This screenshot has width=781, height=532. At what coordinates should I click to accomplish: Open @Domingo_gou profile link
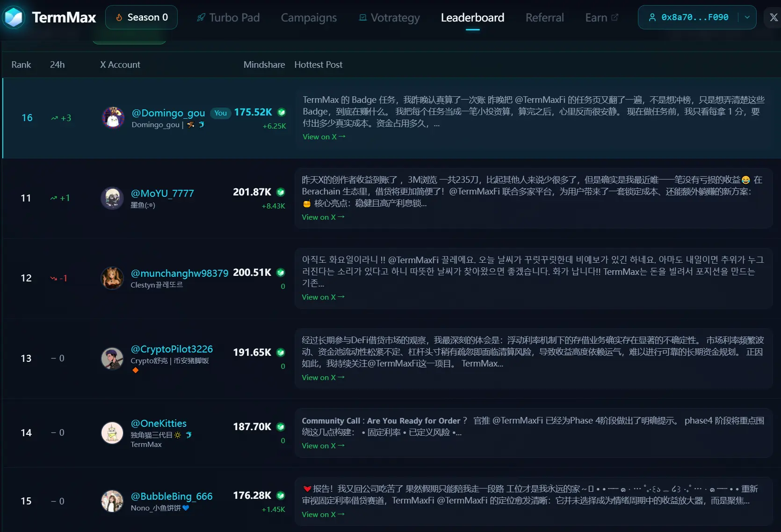coord(168,113)
